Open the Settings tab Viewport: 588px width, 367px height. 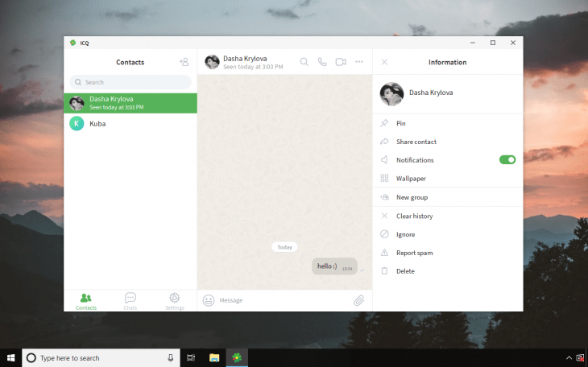pyautogui.click(x=174, y=302)
